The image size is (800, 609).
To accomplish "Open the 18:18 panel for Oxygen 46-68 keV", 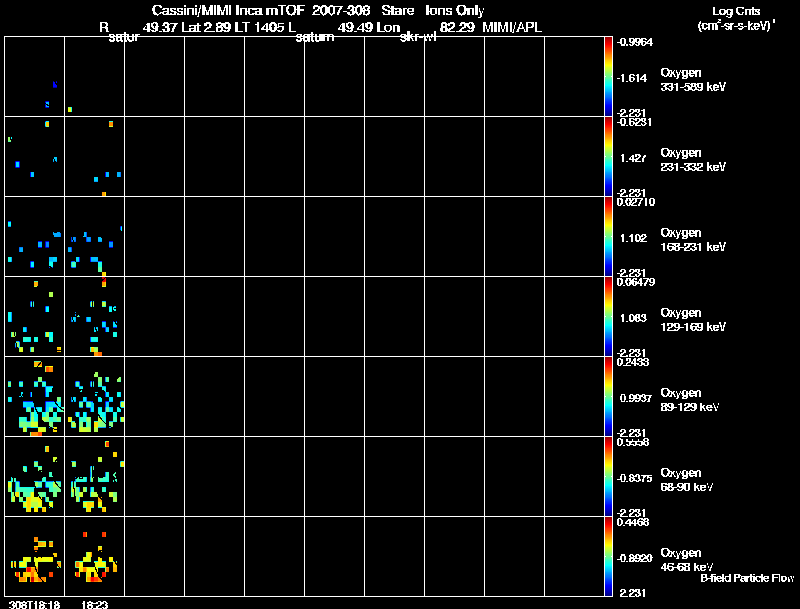I will 35,556.
